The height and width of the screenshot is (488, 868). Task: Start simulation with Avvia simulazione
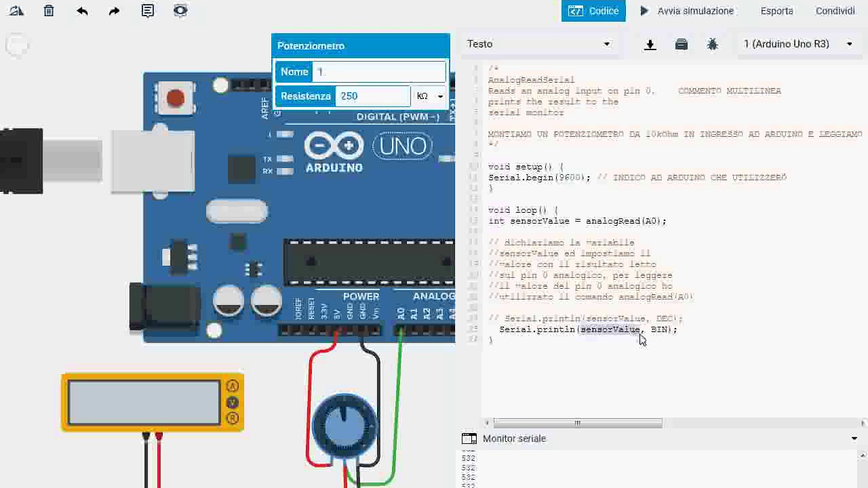[687, 11]
